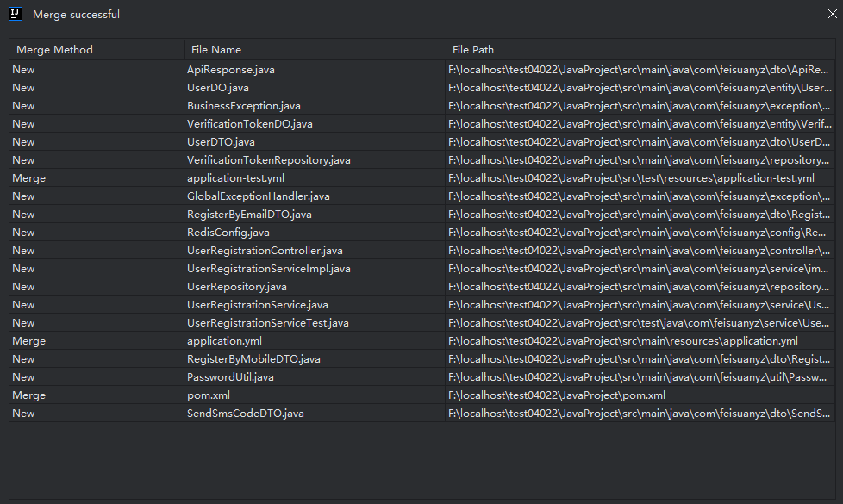Click the SendSmsCodeDTO.java entry
Viewport: 843px width, 504px height.
point(246,414)
